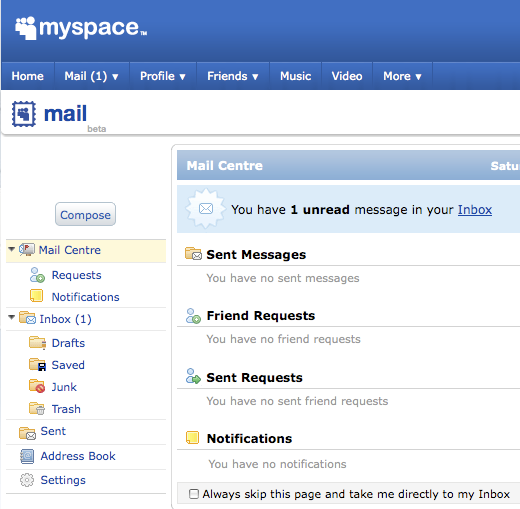
Task: Open the Sent folder label
Action: pos(53,431)
